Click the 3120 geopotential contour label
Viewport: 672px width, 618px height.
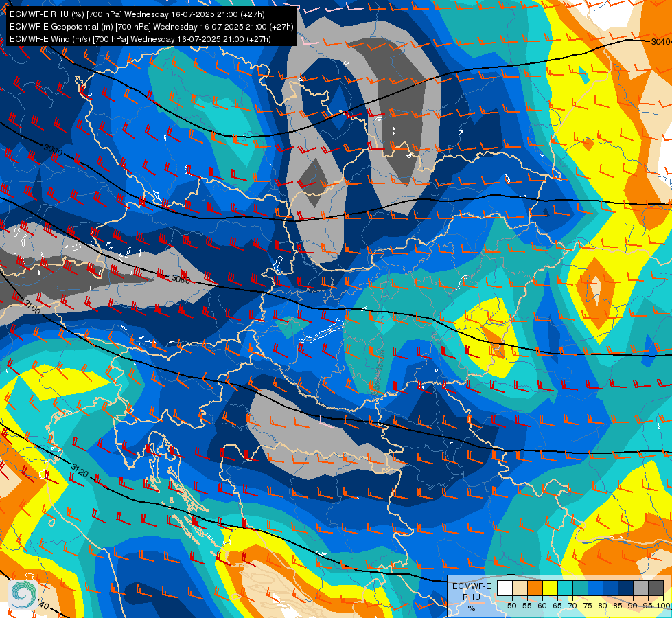click(x=80, y=470)
